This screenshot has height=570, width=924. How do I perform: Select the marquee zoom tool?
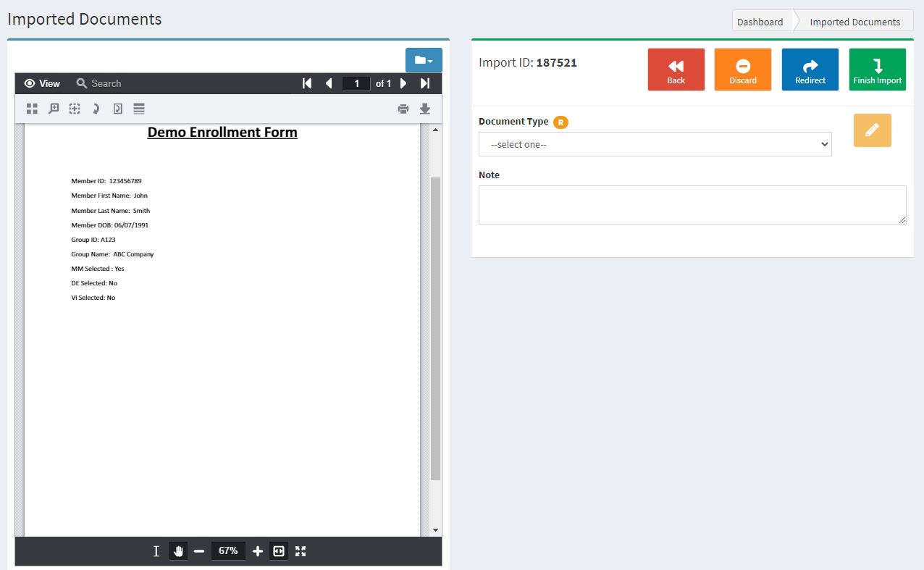coord(74,109)
